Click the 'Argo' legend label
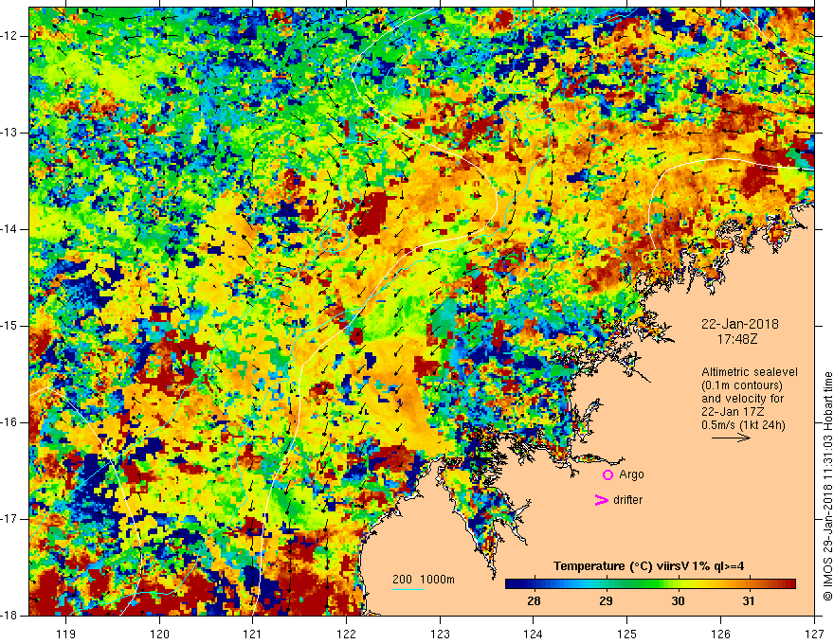834x644 pixels. pyautogui.click(x=631, y=474)
